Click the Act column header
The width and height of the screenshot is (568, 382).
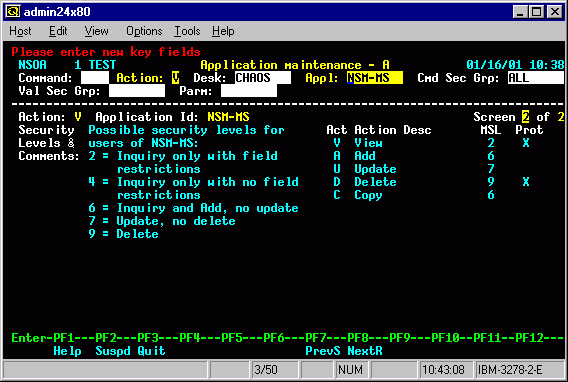click(337, 130)
